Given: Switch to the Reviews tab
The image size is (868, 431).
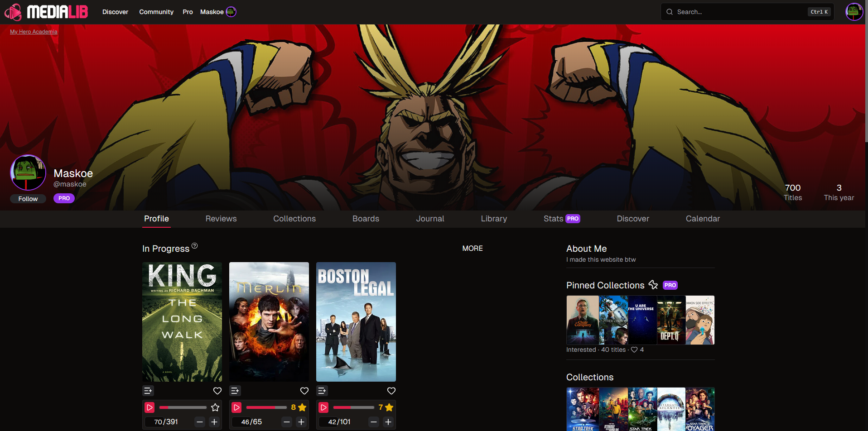Looking at the screenshot, I should pyautogui.click(x=221, y=219).
